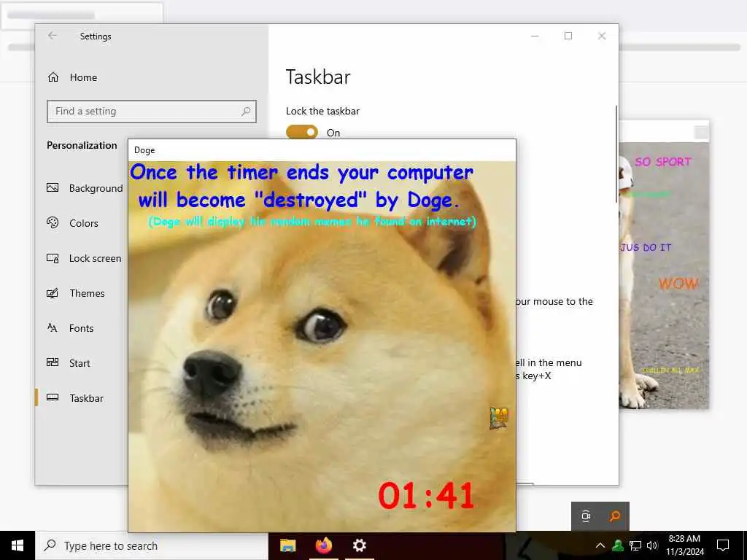This screenshot has height=560, width=747.
Task: Click the search magnifier icon on taskbar
Action: 50,545
